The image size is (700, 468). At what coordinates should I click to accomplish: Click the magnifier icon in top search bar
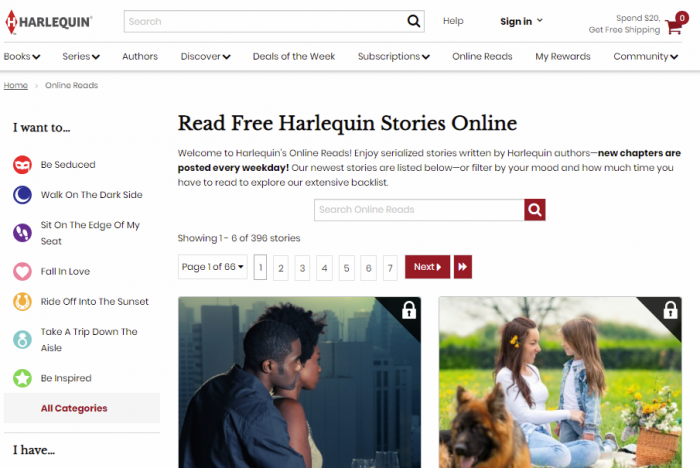click(x=413, y=21)
